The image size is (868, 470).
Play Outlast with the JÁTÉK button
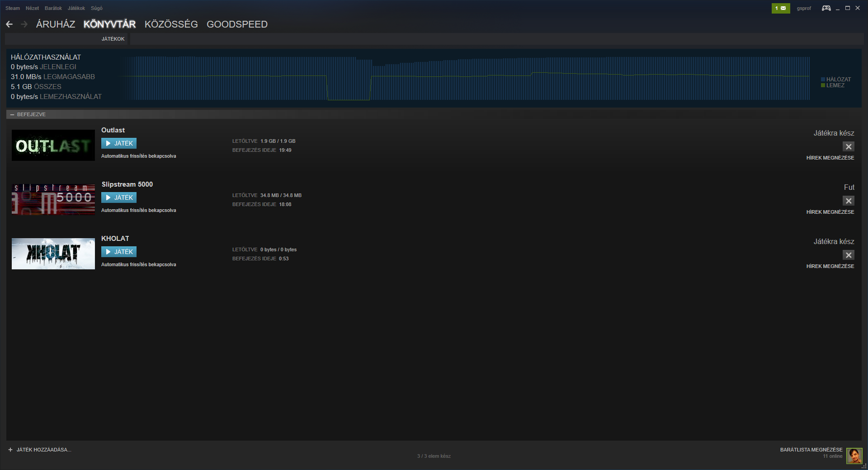[x=119, y=143]
